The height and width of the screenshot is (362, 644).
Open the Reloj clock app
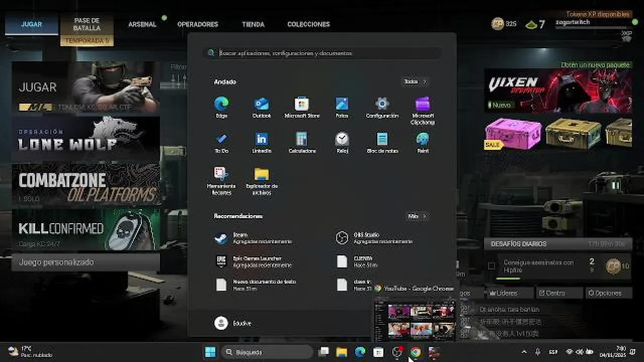click(342, 142)
